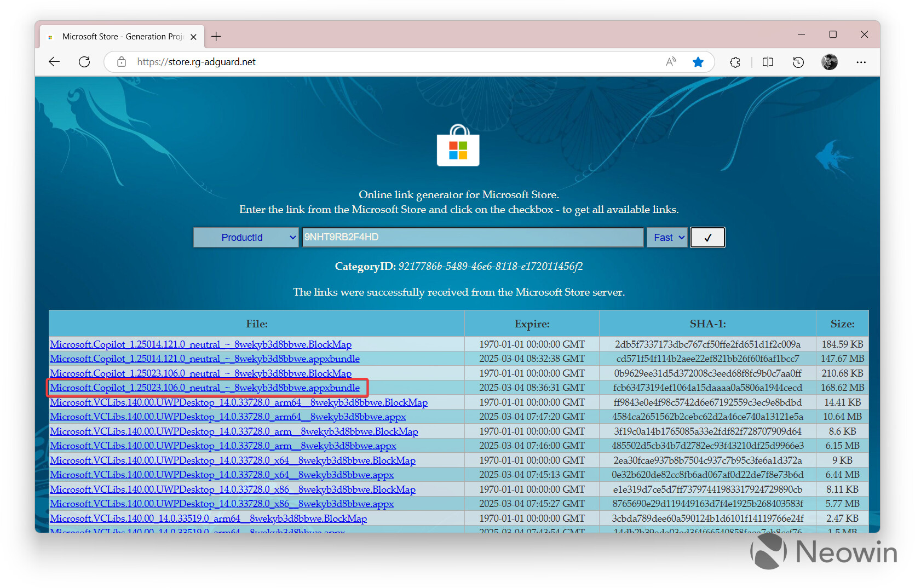The height and width of the screenshot is (588, 915).
Task: Download Microsoft.Copilot_1.25023.106.0 appxbundle
Action: 205,388
